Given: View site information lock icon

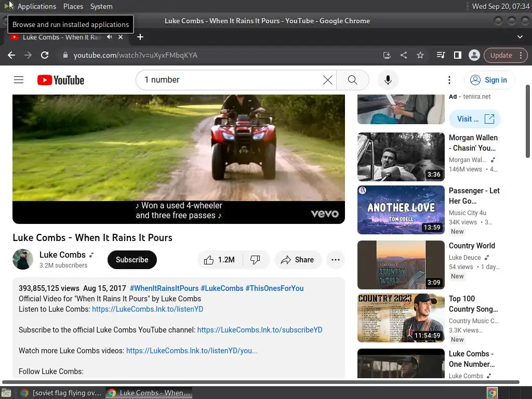Looking at the screenshot, I should (65, 55).
